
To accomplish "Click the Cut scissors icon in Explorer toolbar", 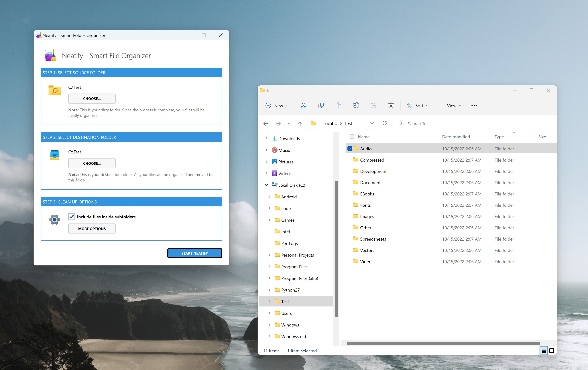I will click(303, 105).
